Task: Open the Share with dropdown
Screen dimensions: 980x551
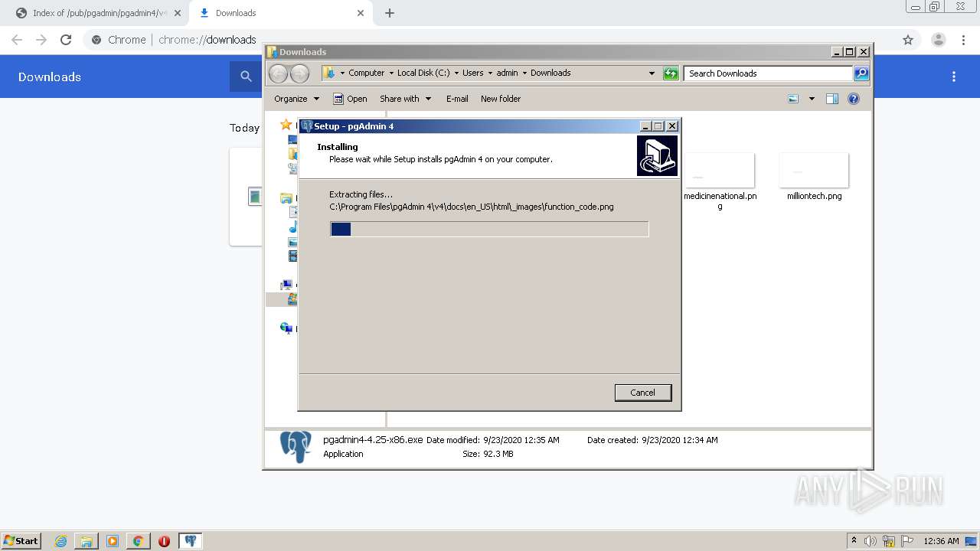Action: pos(405,99)
